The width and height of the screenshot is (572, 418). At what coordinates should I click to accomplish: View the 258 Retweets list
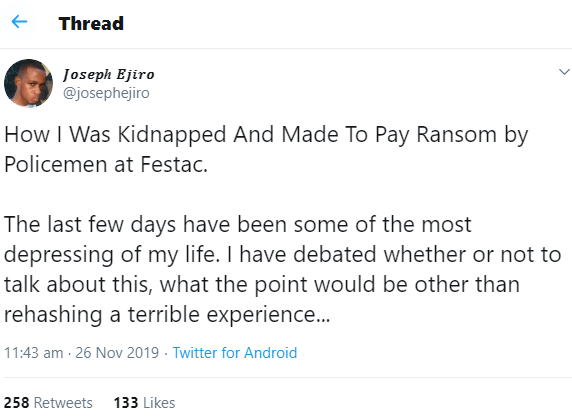48,403
